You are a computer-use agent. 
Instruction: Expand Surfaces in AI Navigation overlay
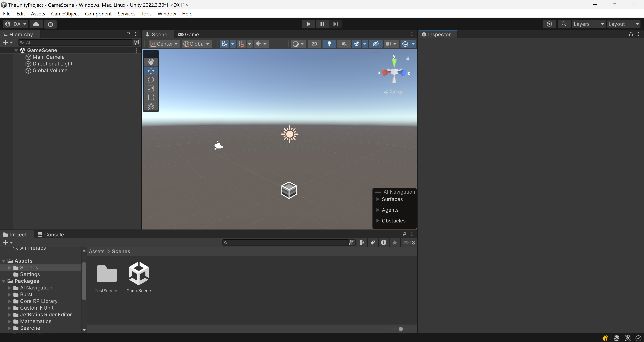[378, 199]
